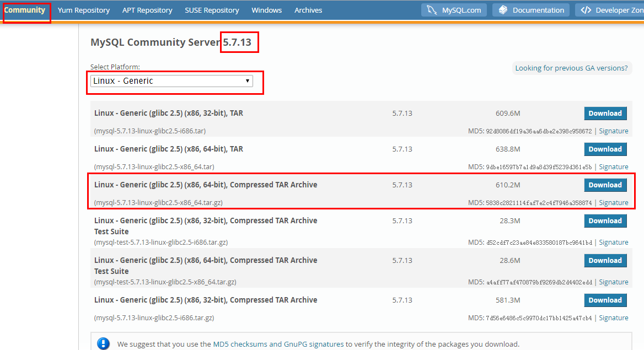The height and width of the screenshot is (350, 644).
Task: Go to SUSE Repository tab
Action: 212,10
